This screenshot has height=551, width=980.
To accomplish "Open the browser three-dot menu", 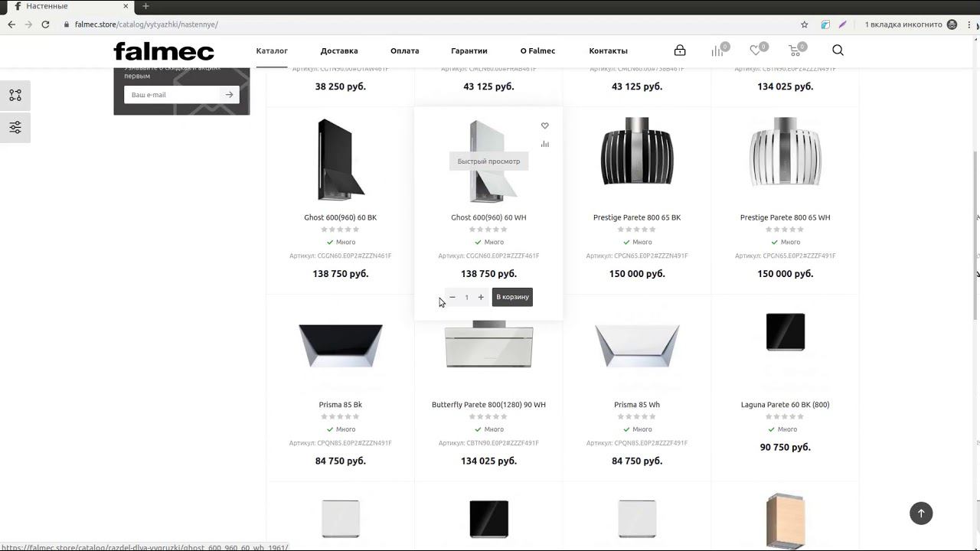I will [x=969, y=24].
